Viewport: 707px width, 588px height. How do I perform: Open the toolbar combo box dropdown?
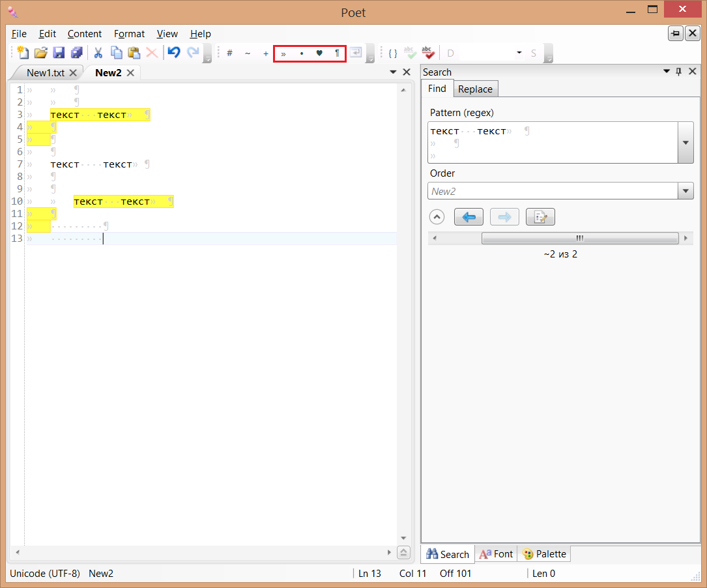click(x=519, y=53)
